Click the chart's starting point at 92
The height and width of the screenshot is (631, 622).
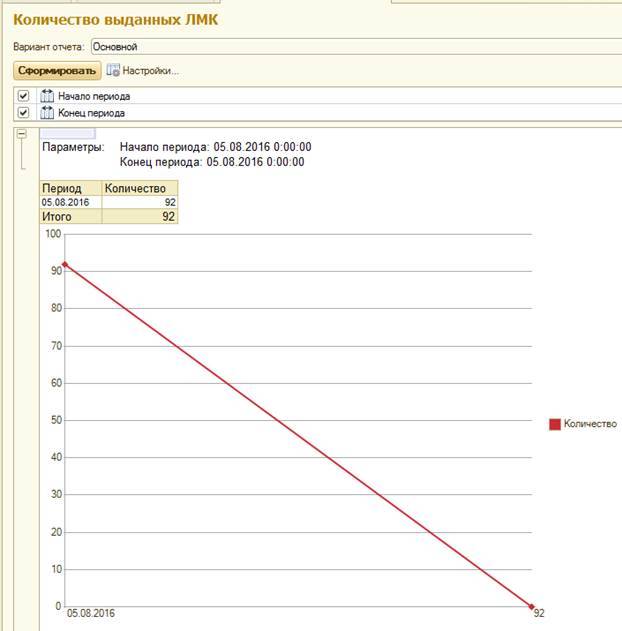(65, 264)
